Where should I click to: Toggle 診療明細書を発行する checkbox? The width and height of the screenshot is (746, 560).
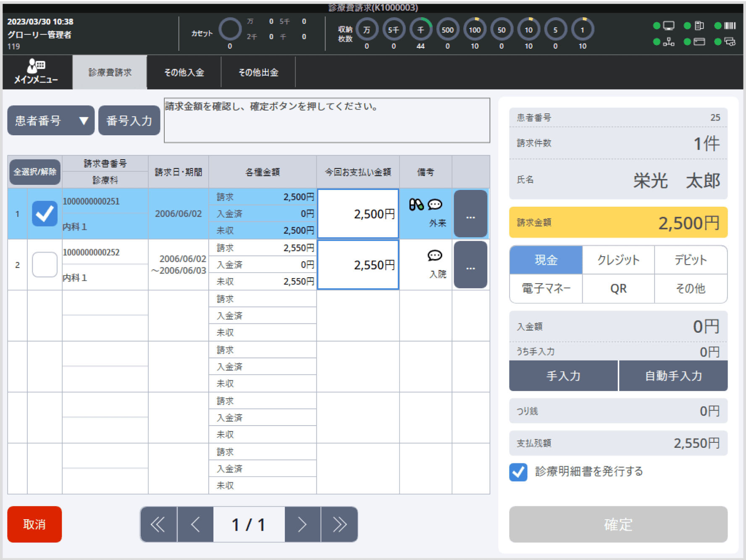(x=518, y=472)
